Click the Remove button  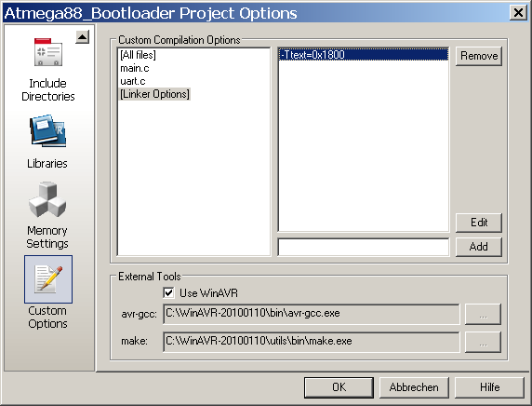(x=479, y=56)
